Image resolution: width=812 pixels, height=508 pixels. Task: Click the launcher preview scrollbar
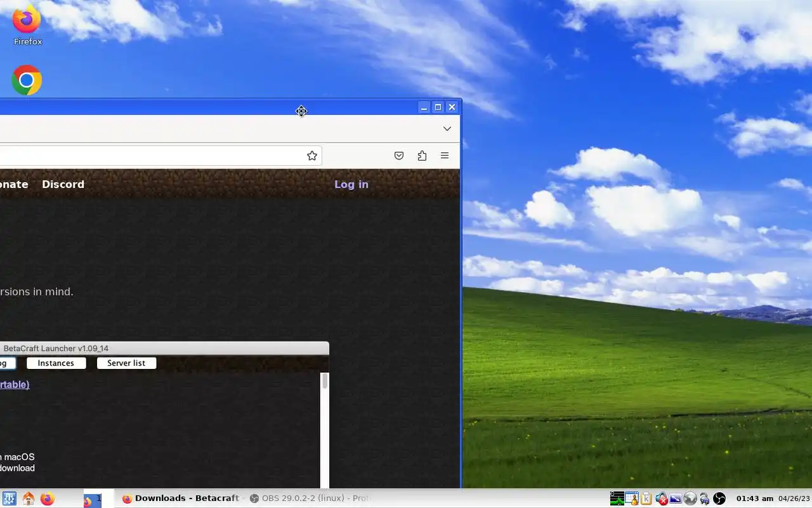click(325, 429)
